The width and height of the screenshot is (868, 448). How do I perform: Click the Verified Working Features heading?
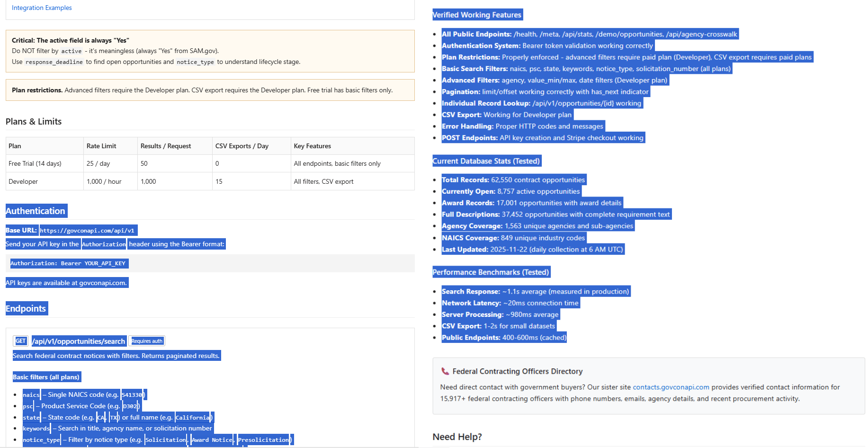(477, 15)
